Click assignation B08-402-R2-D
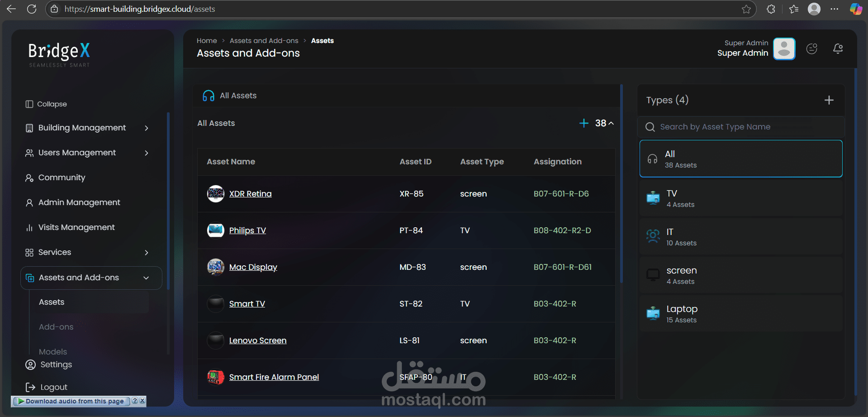 pos(562,230)
